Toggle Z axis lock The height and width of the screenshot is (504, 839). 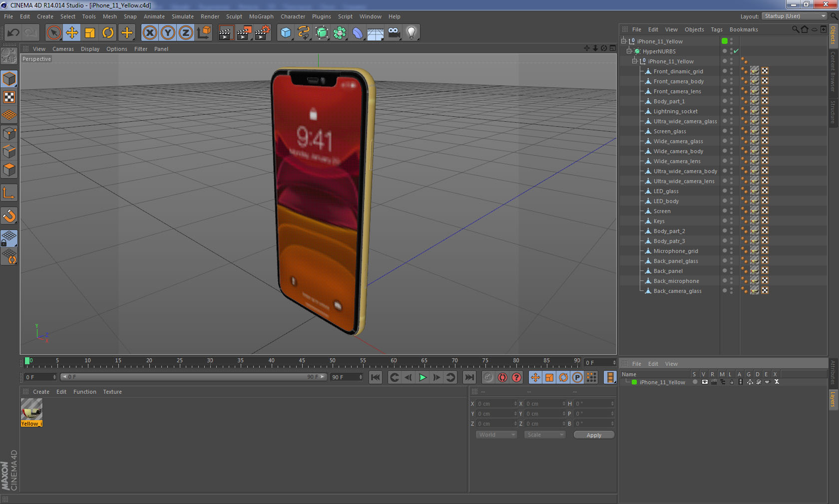(x=186, y=33)
